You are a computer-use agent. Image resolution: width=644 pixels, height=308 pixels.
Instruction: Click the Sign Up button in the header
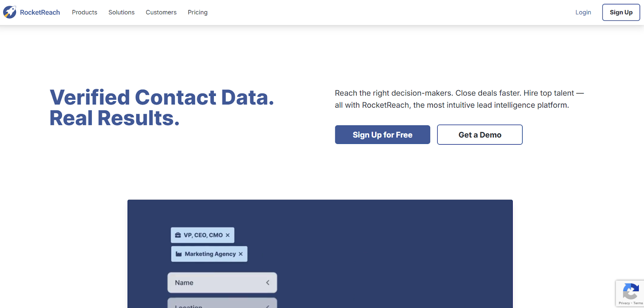(x=621, y=12)
